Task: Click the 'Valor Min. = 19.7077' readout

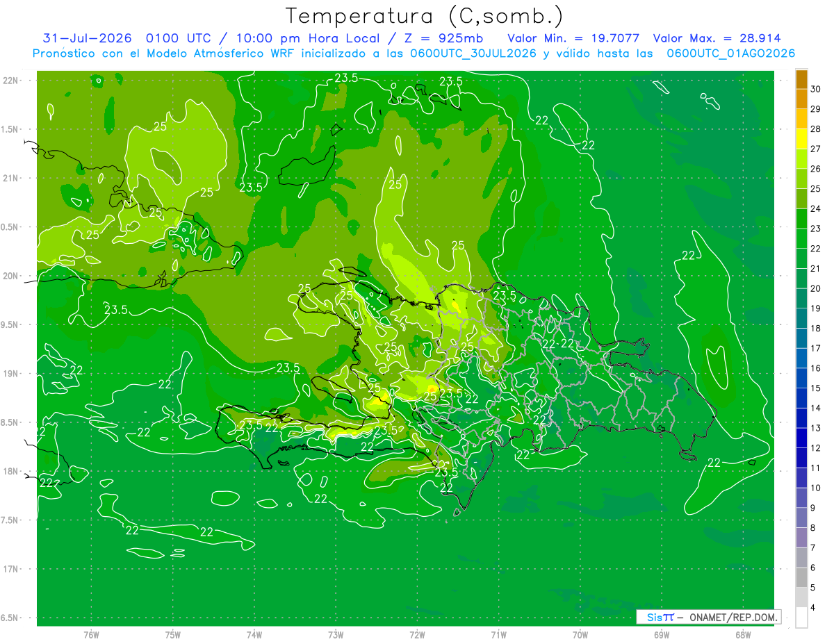Action: tap(574, 38)
